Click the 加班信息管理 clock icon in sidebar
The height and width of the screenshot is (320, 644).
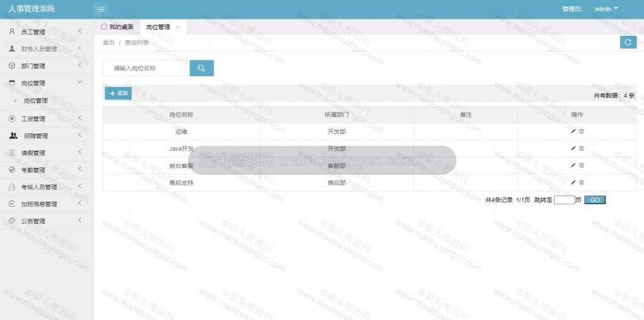click(12, 204)
